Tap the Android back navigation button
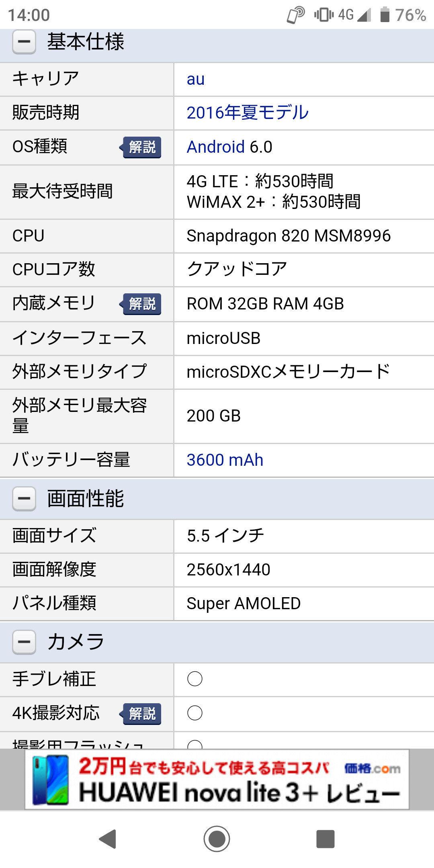 click(x=108, y=839)
